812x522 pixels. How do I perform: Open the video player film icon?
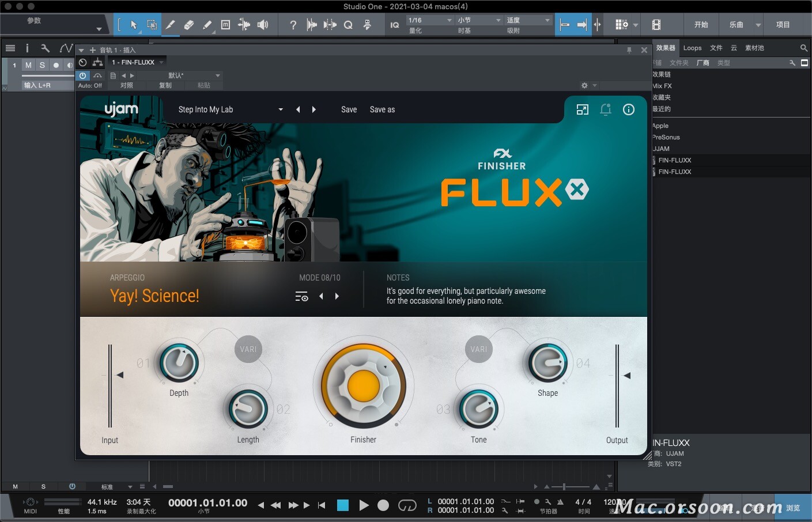(656, 25)
